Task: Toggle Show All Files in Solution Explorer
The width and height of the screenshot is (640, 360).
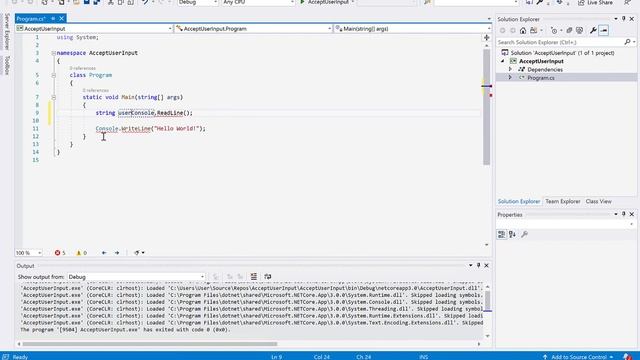Action: [579, 31]
